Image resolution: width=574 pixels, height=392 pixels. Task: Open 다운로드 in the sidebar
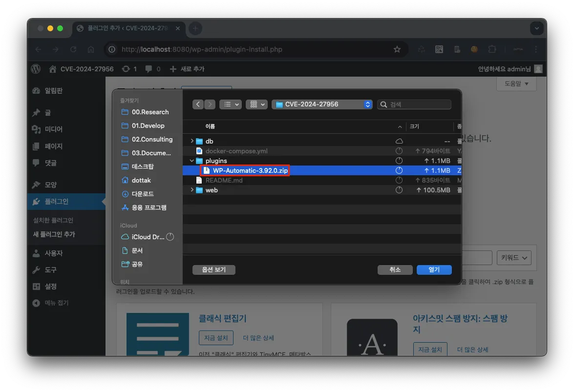[138, 194]
